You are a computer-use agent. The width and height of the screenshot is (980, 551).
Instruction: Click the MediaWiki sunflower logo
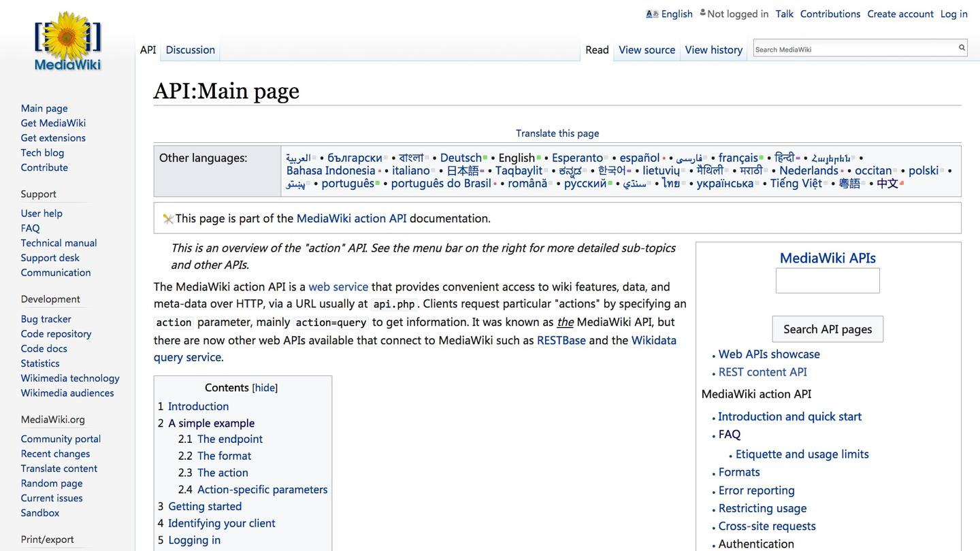(67, 41)
